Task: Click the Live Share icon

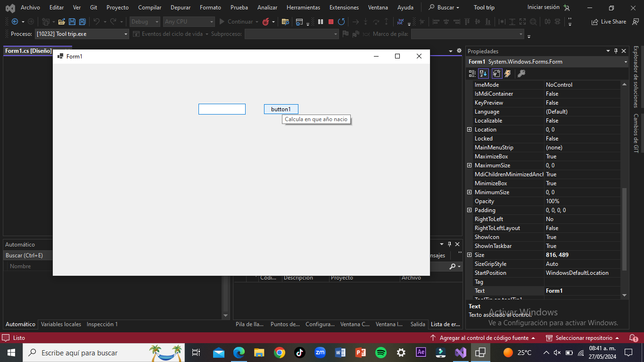Action: coord(595,22)
